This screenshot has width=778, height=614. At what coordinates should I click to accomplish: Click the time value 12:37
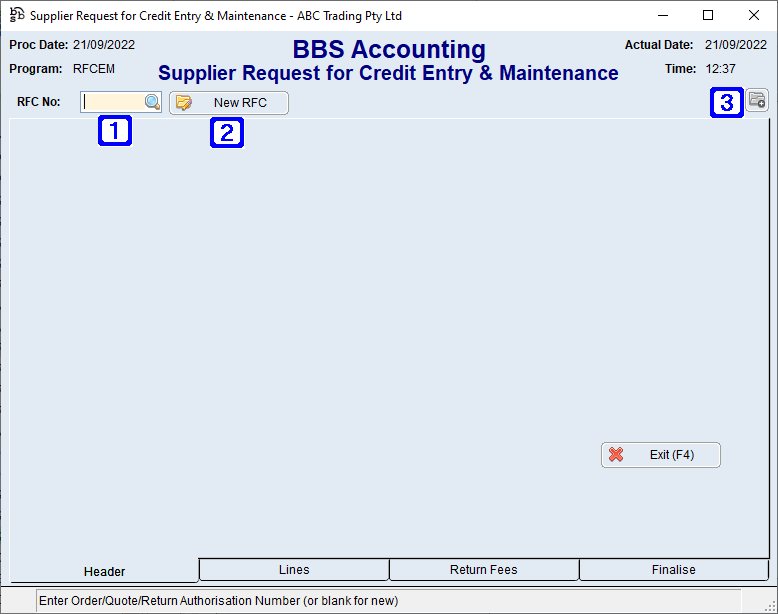(720, 68)
